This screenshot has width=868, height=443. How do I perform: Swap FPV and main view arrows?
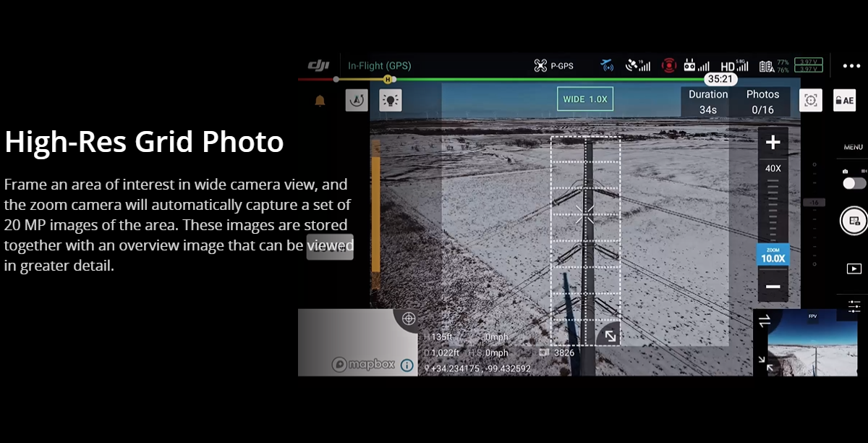point(765,321)
